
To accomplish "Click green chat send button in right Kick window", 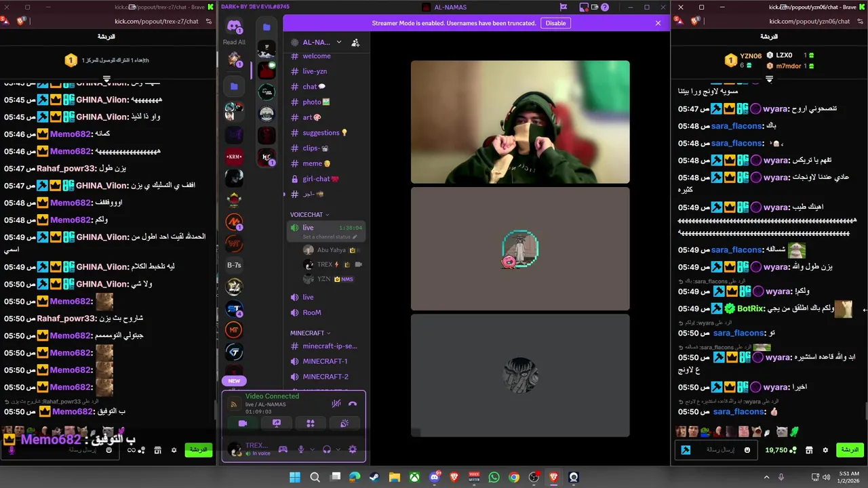I will (x=850, y=450).
